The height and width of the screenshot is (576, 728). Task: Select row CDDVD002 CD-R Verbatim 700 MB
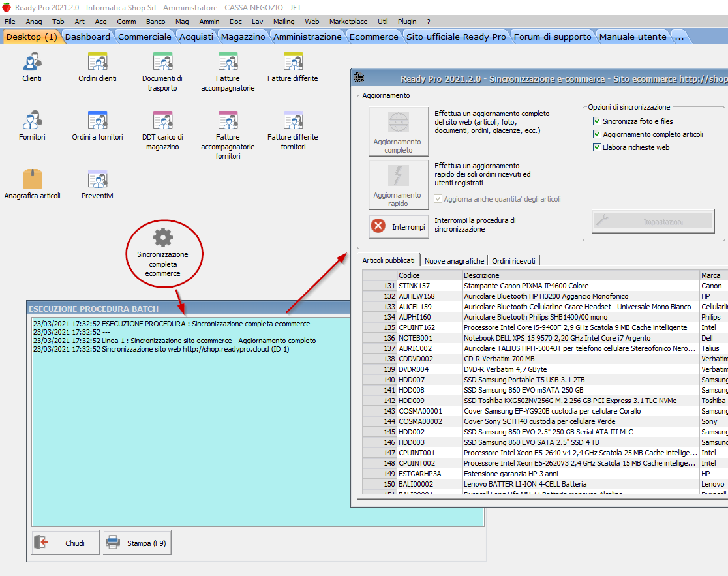[x=545, y=359]
